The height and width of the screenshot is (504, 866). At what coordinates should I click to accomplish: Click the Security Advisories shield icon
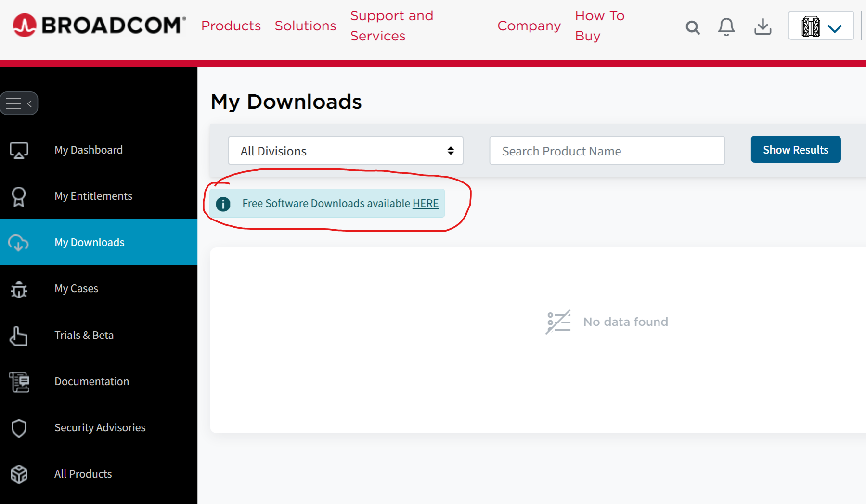click(19, 428)
